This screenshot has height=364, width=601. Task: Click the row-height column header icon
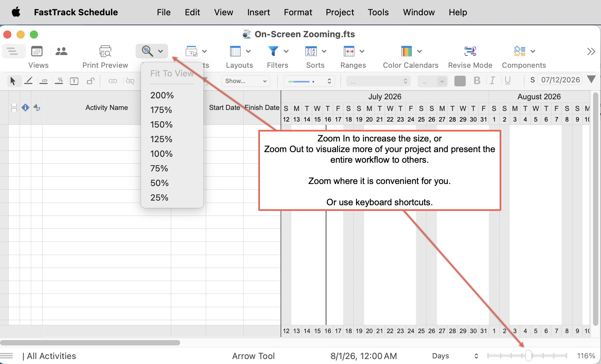14,108
